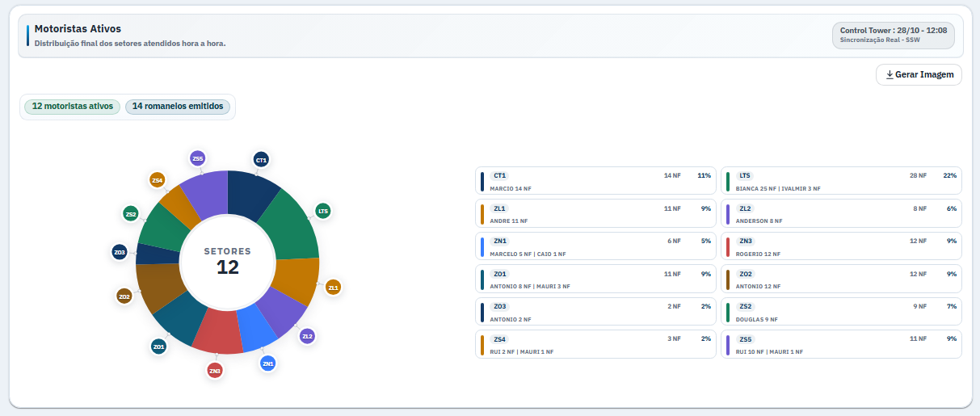
Task: Open the ZN1 sector card in legend
Action: click(x=596, y=246)
